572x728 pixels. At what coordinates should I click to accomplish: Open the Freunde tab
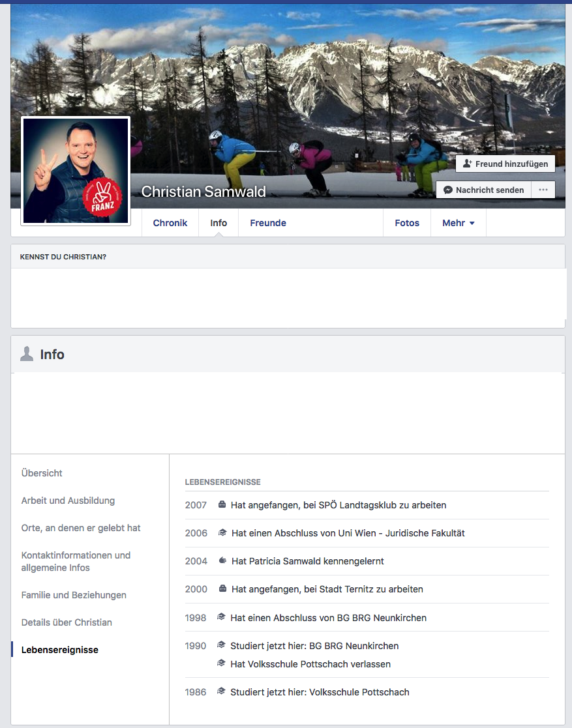point(268,223)
